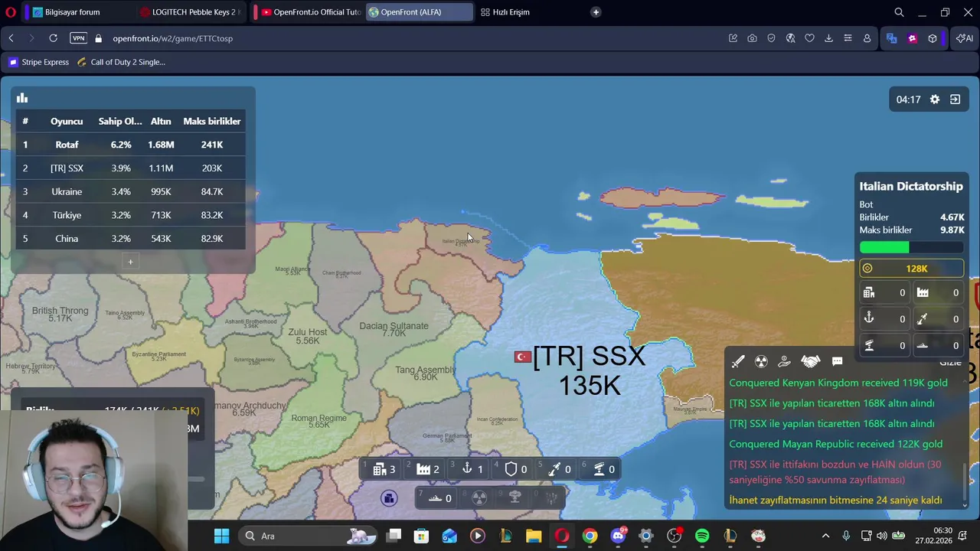Click Italian Dictatorship factory count cell

[x=938, y=292]
